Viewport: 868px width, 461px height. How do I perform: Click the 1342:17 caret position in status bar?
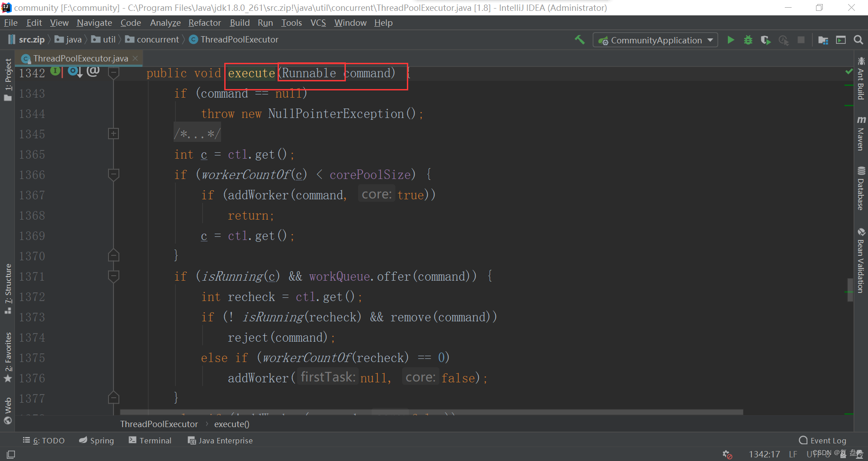pyautogui.click(x=764, y=454)
